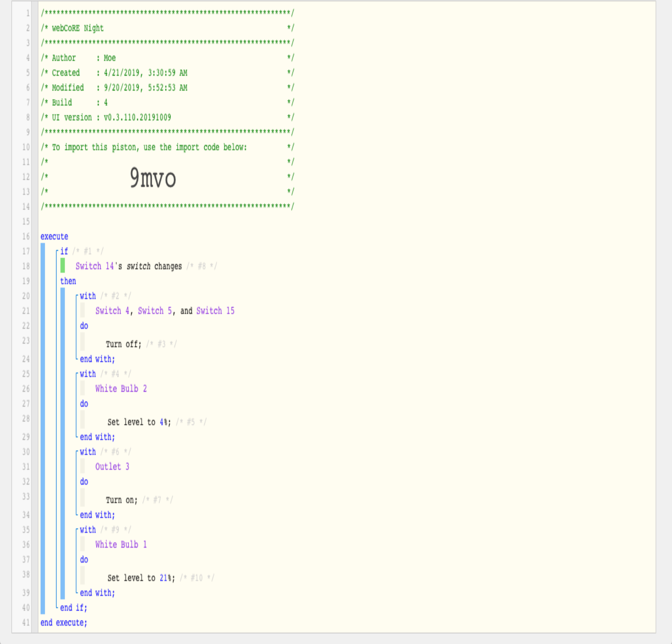Select the Set level to 4% task

[x=139, y=422]
